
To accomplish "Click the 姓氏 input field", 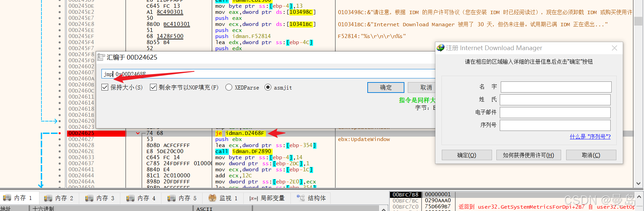I will point(555,100).
